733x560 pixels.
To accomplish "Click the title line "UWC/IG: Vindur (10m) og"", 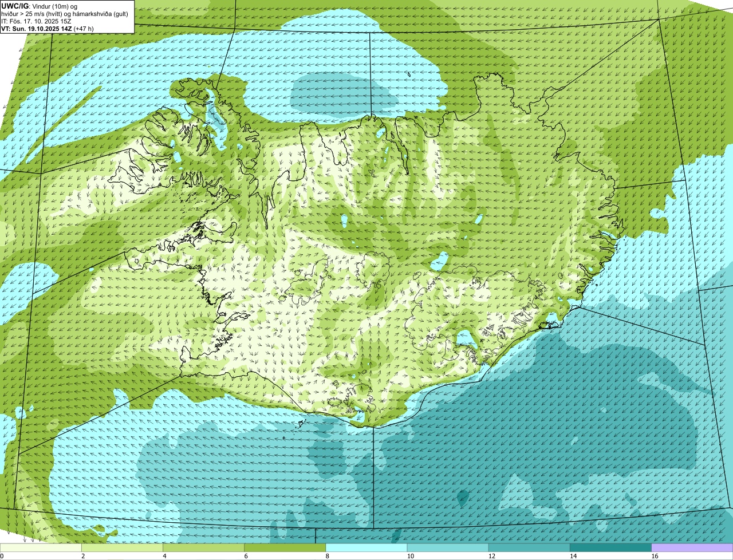I will [40, 6].
